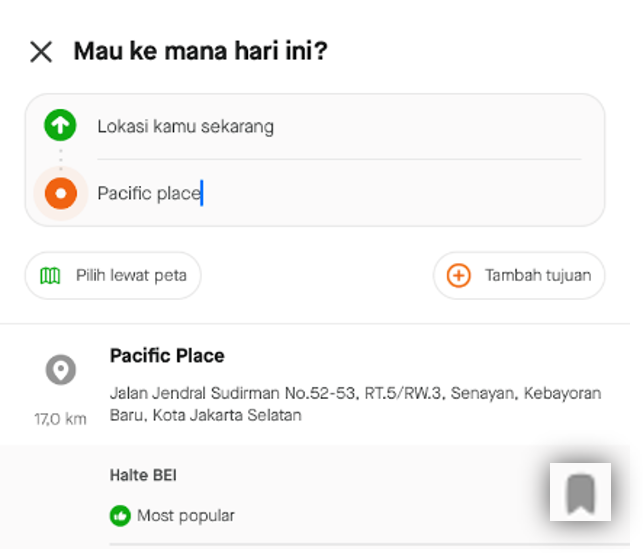Edit the Lokasi kamu sekarang field
Viewport: 643px width, 553px height.
click(x=339, y=126)
